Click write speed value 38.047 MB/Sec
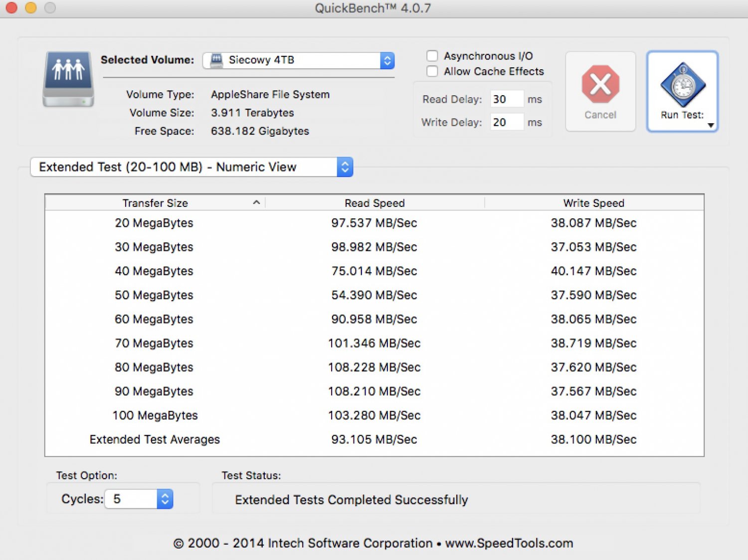Image resolution: width=748 pixels, height=560 pixels. tap(593, 415)
